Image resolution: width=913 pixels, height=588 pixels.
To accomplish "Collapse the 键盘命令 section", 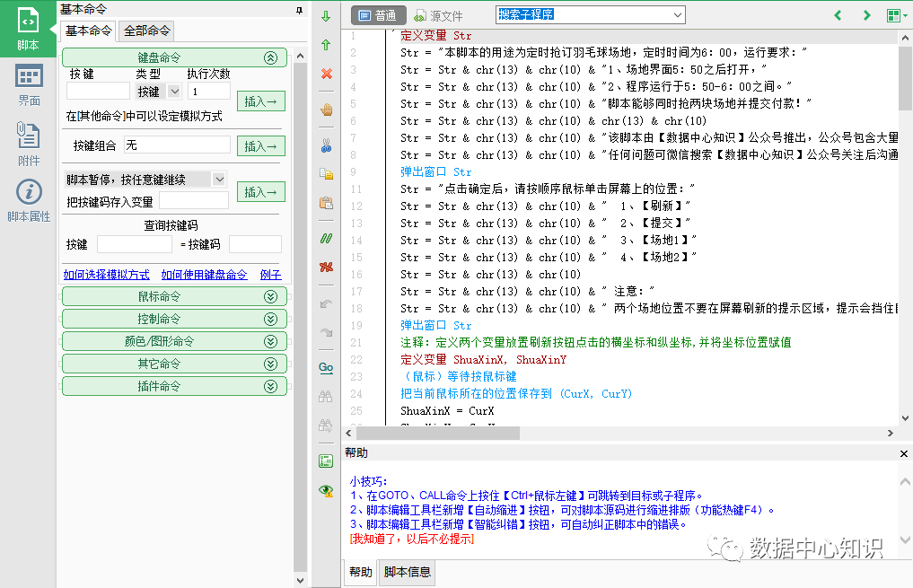I will click(271, 57).
